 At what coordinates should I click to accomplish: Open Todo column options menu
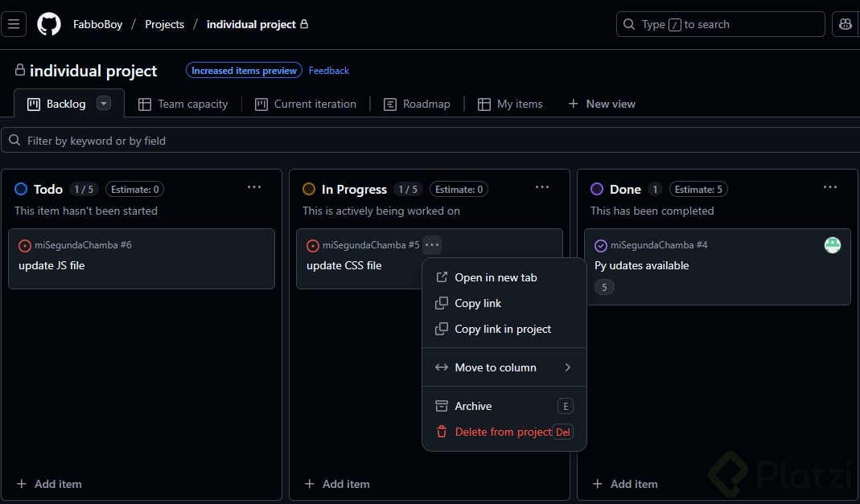[x=254, y=187]
